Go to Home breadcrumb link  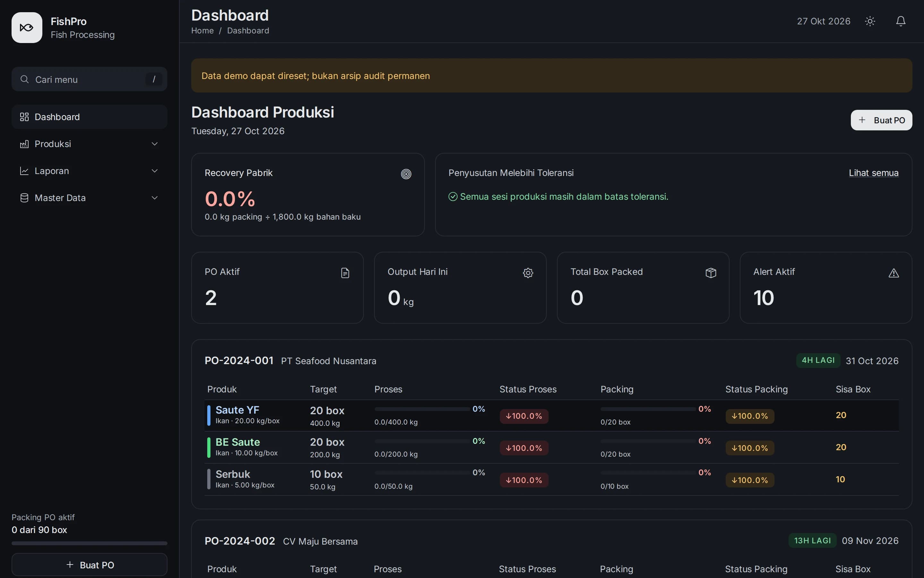pyautogui.click(x=202, y=31)
